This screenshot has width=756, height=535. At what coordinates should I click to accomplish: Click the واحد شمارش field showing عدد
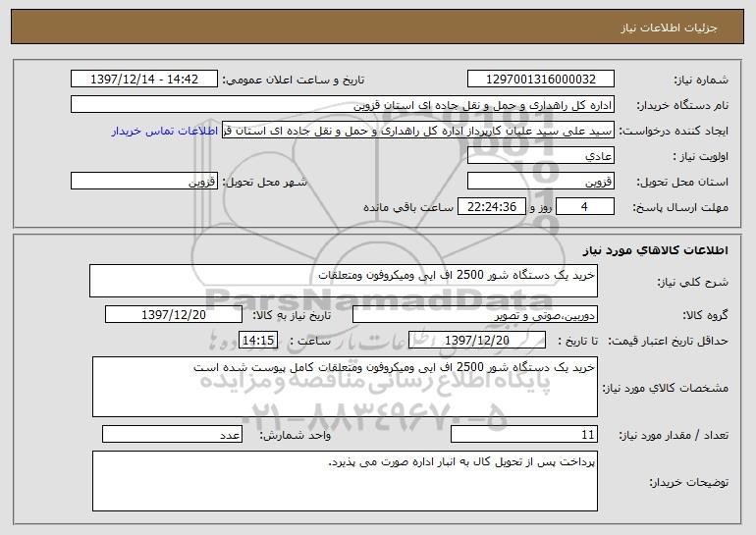click(x=172, y=434)
